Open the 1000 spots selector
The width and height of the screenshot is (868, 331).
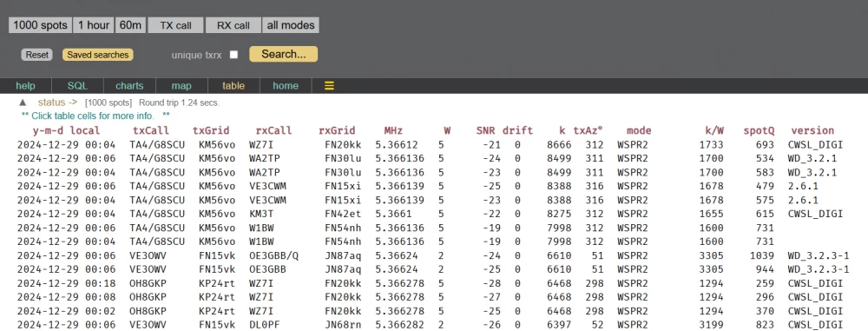click(x=41, y=25)
